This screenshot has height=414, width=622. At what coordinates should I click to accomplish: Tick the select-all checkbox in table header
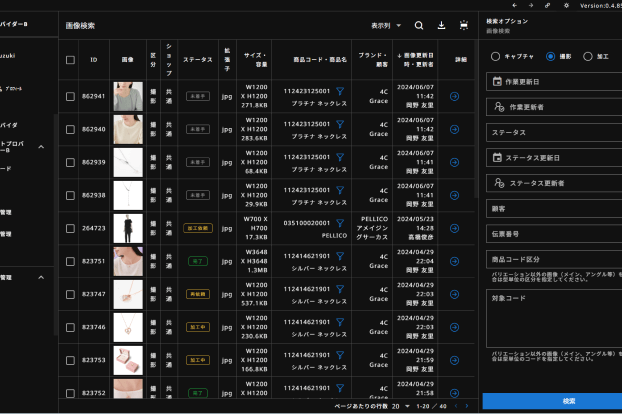(x=70, y=60)
